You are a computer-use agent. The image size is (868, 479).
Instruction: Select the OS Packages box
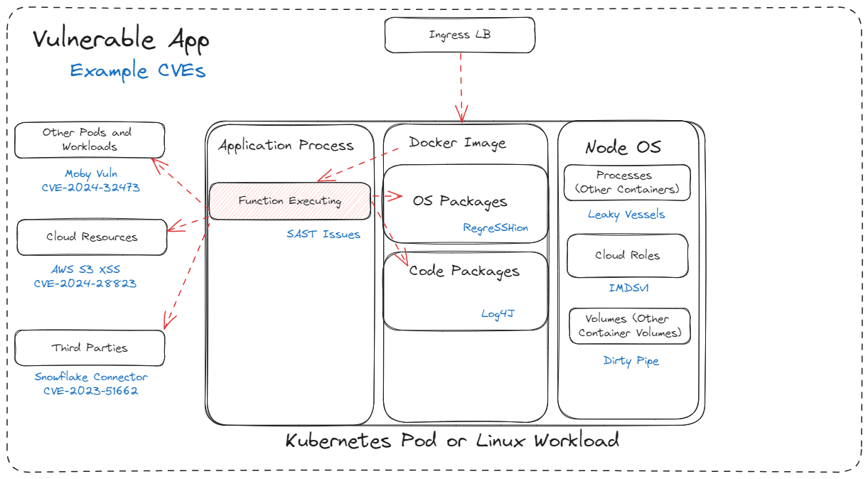click(466, 203)
